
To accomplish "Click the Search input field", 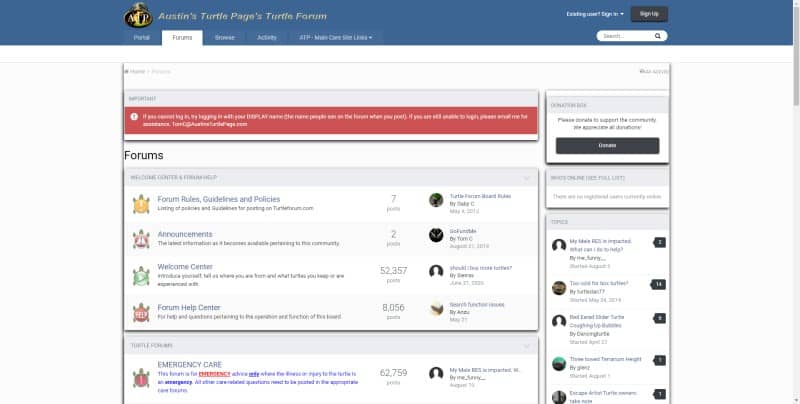I will point(626,36).
